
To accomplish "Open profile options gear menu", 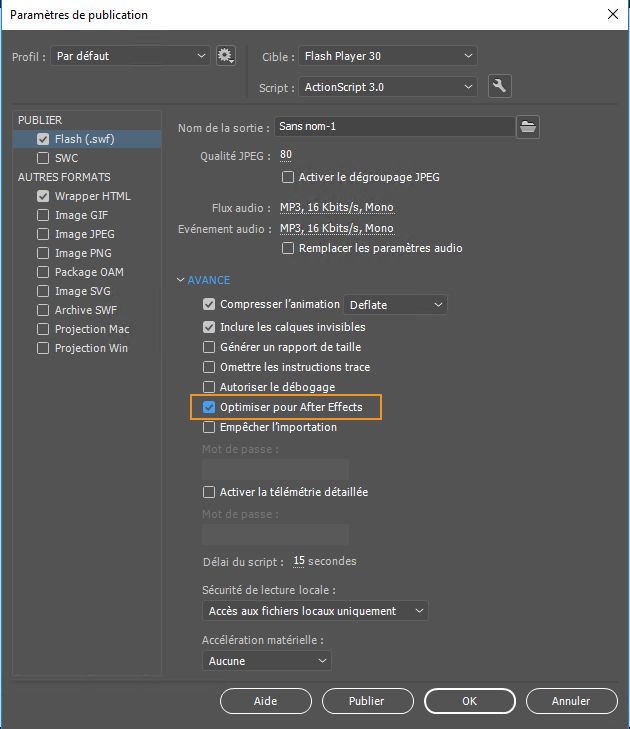I will click(225, 56).
